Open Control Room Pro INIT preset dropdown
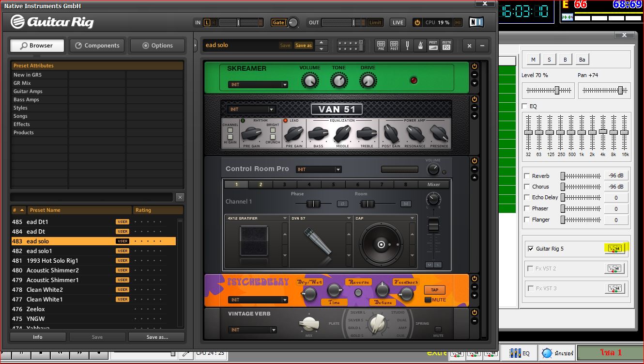 click(319, 170)
